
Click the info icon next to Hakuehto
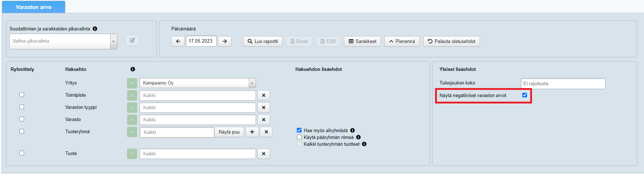pyautogui.click(x=133, y=69)
